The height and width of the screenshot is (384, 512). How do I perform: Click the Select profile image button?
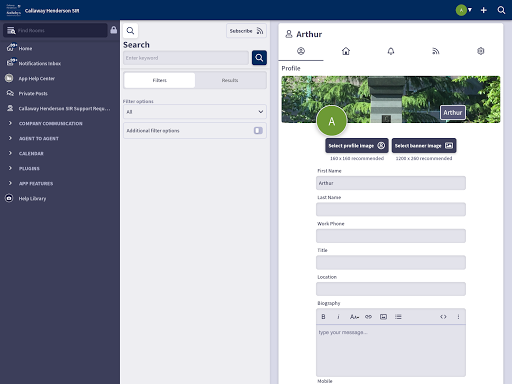click(x=357, y=146)
